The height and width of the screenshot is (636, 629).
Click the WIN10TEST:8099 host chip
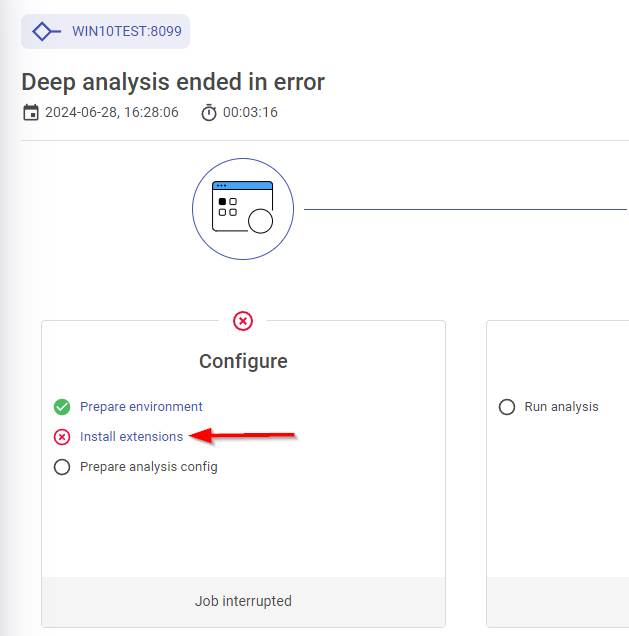coord(105,31)
